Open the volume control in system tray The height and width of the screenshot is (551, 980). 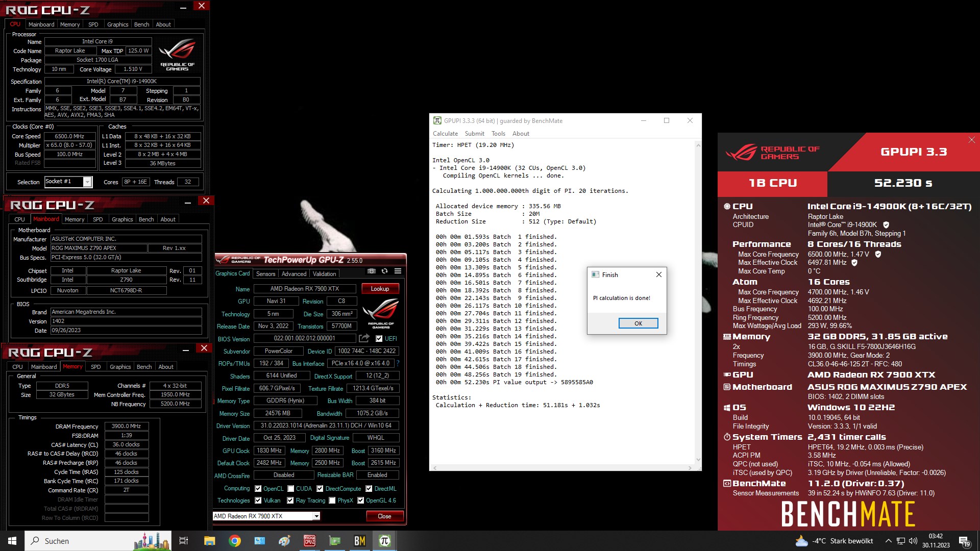[913, 541]
